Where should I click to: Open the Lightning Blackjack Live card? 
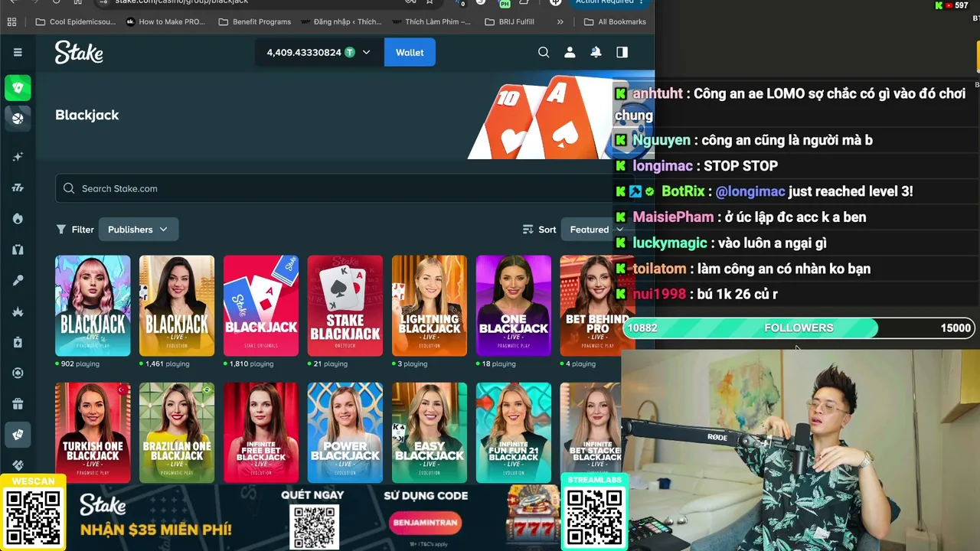[430, 305]
